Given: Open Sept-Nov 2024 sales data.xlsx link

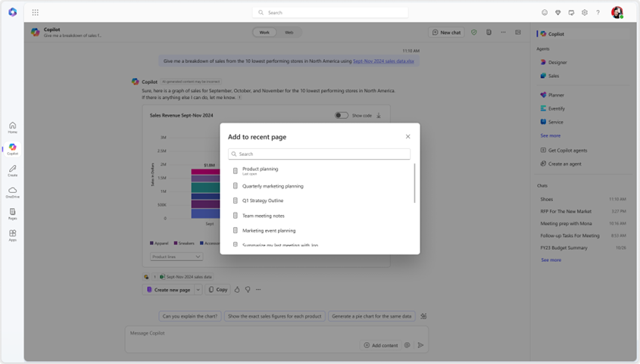Looking at the screenshot, I should 383,61.
